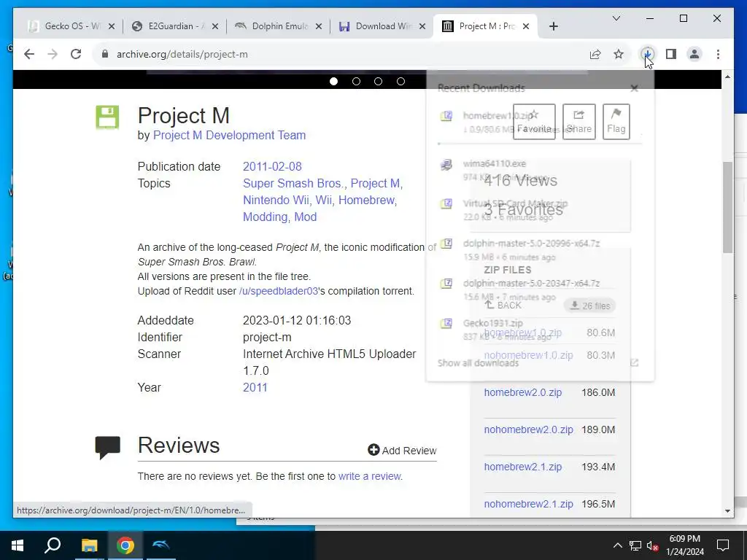This screenshot has height=560, width=747.
Task: Open the Project M Development Team link
Action: (229, 135)
